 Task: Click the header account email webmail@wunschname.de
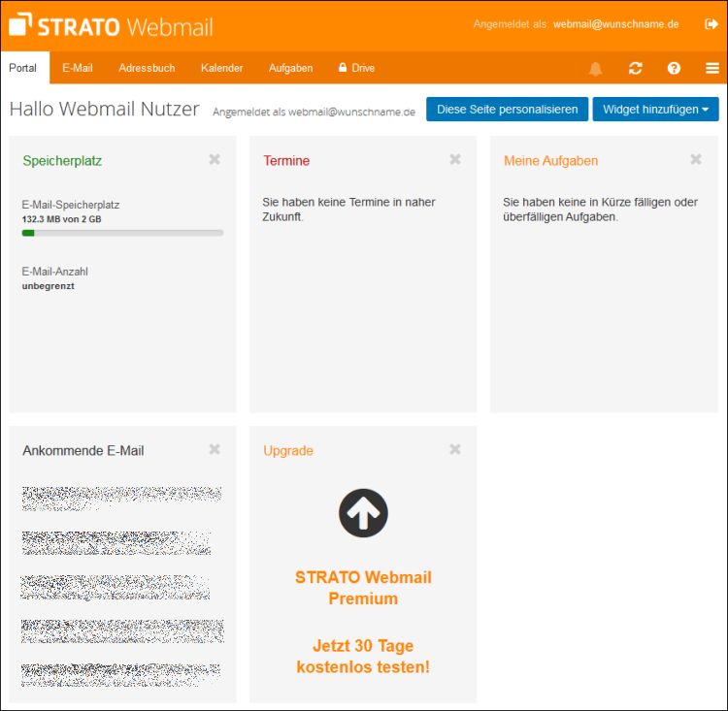(615, 24)
